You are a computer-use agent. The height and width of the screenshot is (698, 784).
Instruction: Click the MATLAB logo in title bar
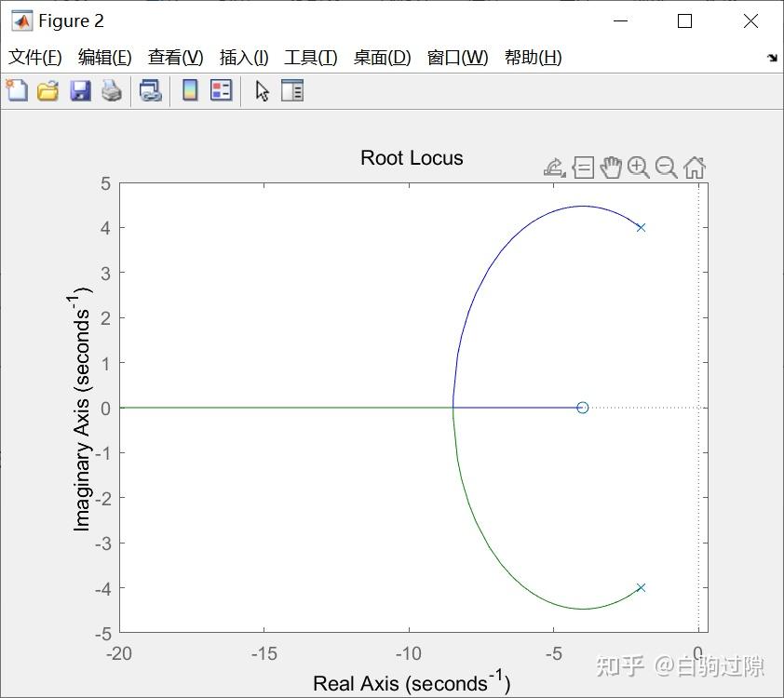tap(22, 21)
